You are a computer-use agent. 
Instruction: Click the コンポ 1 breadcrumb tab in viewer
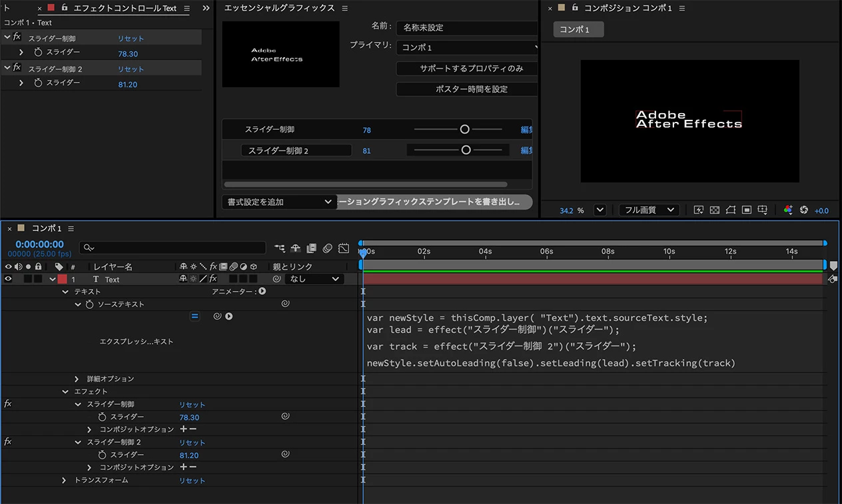click(x=578, y=29)
